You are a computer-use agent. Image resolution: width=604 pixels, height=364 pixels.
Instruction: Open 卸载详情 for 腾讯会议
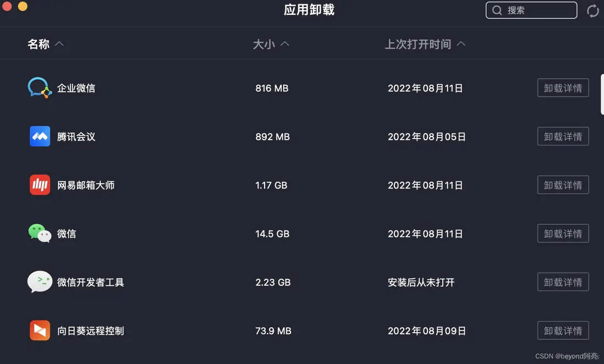click(563, 136)
